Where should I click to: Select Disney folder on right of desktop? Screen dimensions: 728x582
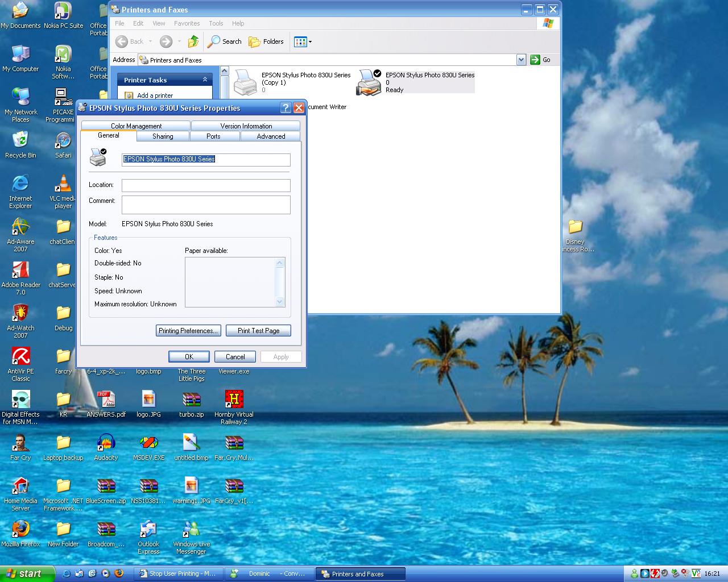[575, 235]
